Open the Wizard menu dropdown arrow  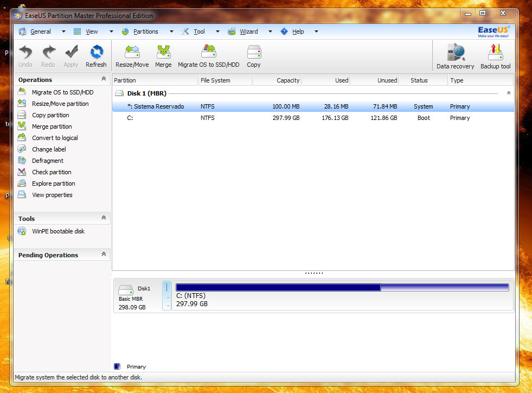click(271, 31)
